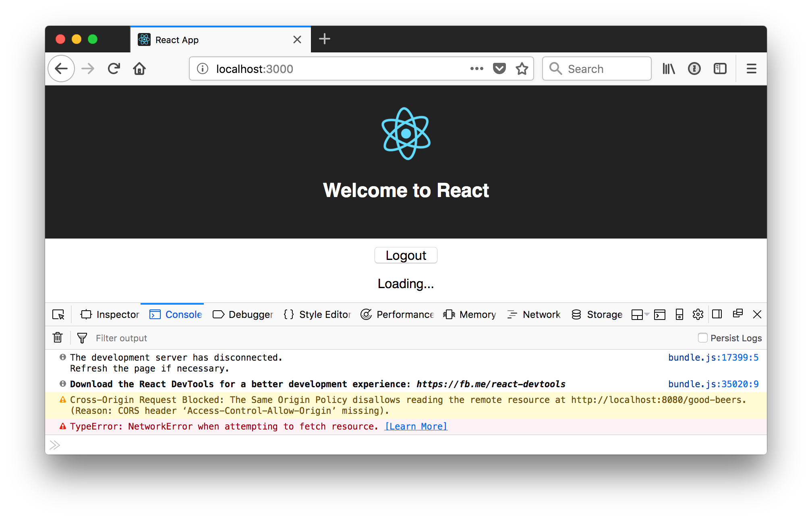This screenshot has height=519, width=812.
Task: Enable Persist Logs checkbox
Action: tap(702, 338)
